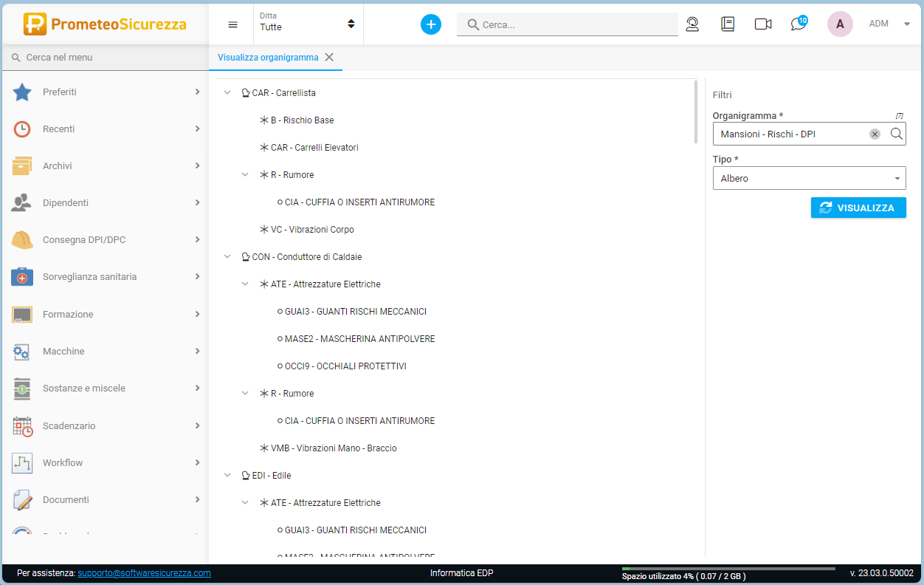The width and height of the screenshot is (924, 585).
Task: Open Macchine gears icon
Action: coord(22,351)
